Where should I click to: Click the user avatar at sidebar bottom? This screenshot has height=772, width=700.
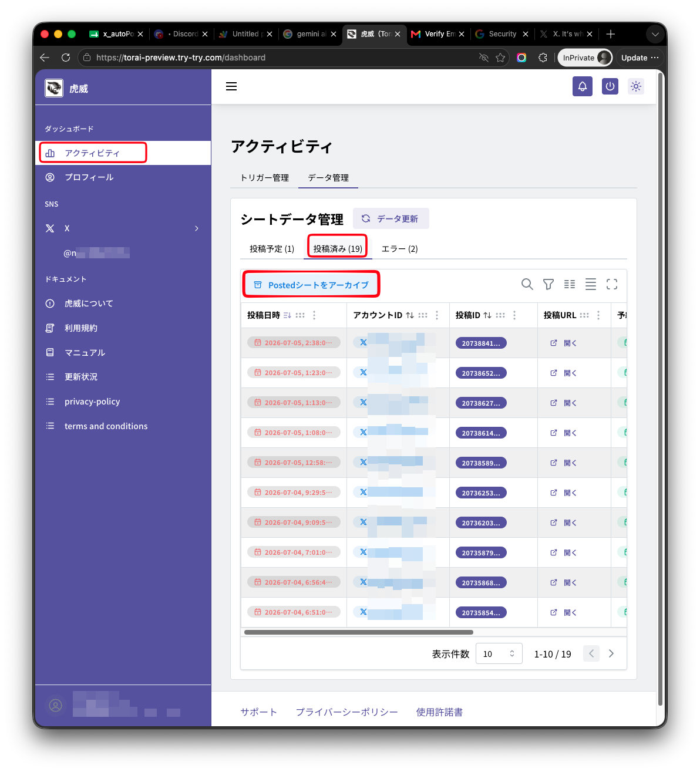pyautogui.click(x=56, y=706)
